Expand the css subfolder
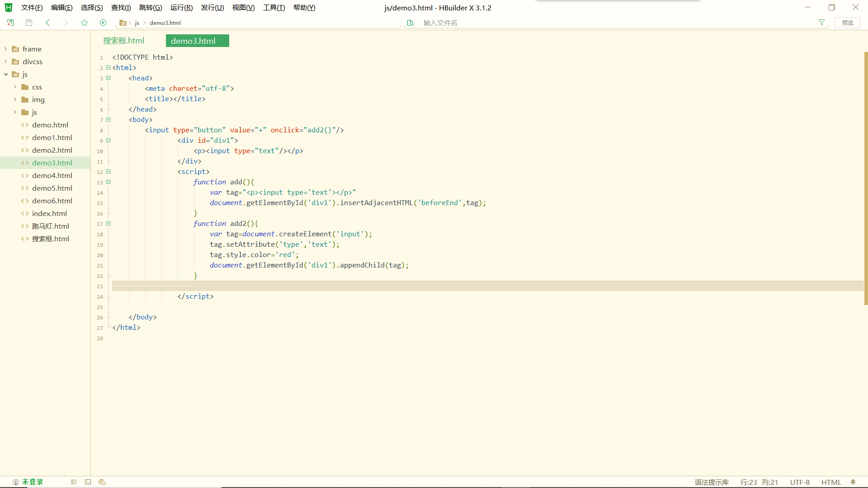Screen dimensions: 868x488 pyautogui.click(x=15, y=87)
